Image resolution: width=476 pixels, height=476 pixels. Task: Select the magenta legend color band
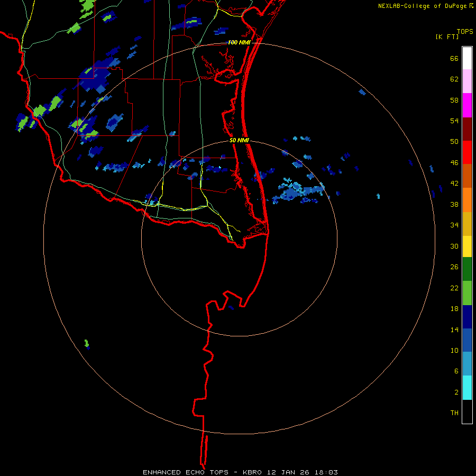point(467,105)
